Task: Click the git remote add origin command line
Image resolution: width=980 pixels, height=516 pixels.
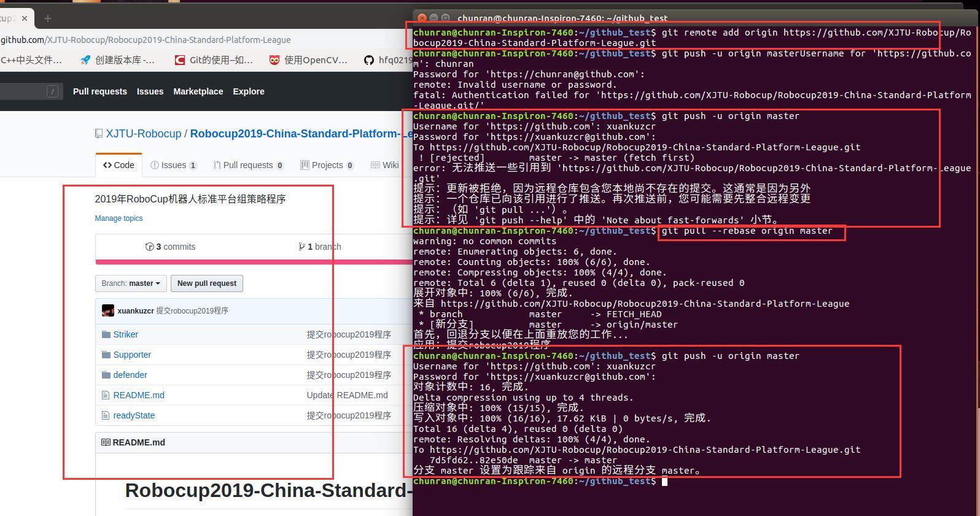Action: tap(692, 37)
